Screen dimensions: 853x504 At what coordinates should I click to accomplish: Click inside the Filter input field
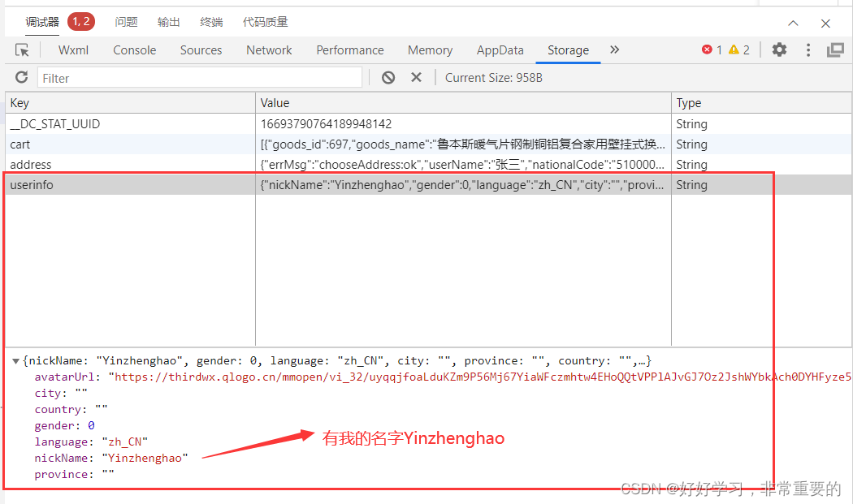(199, 76)
